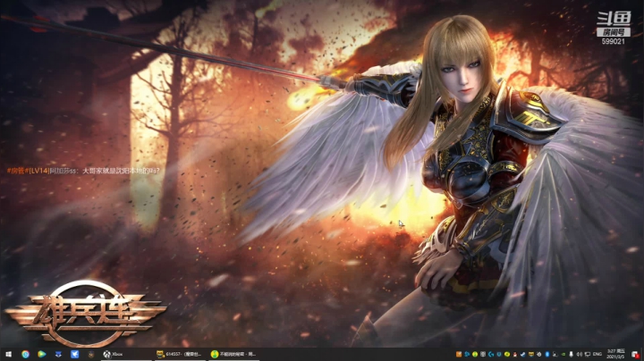
Task: Click the red figure tray icon
Action: pyautogui.click(x=515, y=354)
